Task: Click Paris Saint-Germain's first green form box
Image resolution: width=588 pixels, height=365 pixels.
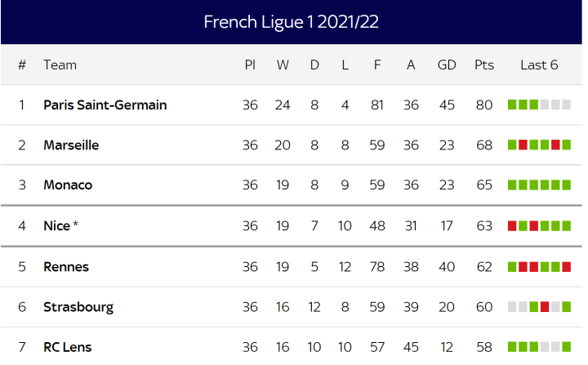Action: coord(512,105)
